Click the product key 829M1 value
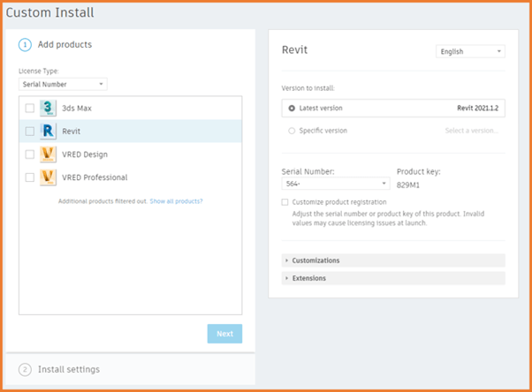This screenshot has height=392, width=532. pos(408,185)
